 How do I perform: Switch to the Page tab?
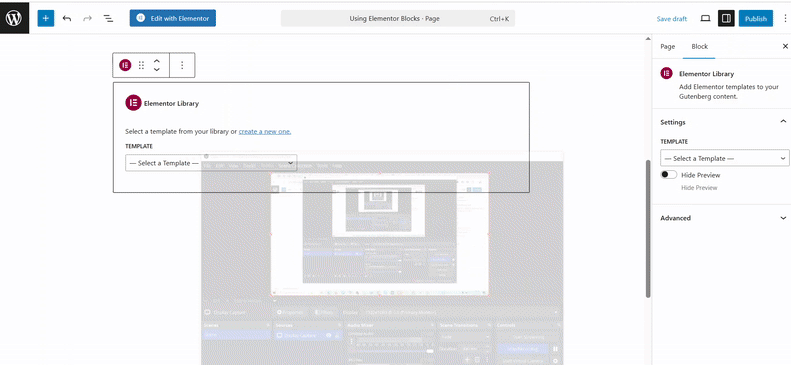tap(667, 46)
